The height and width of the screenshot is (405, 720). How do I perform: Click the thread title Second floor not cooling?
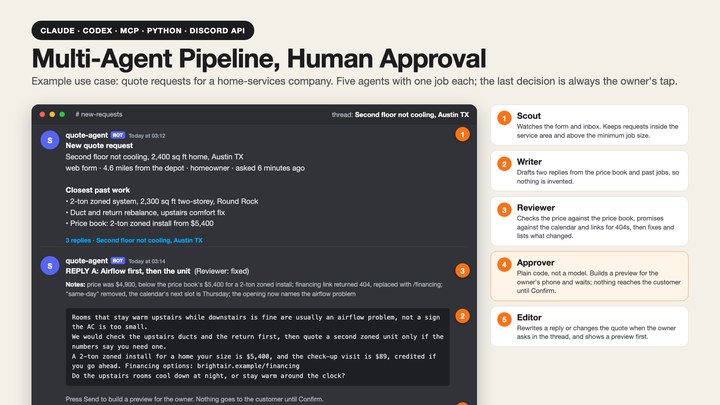tap(411, 114)
